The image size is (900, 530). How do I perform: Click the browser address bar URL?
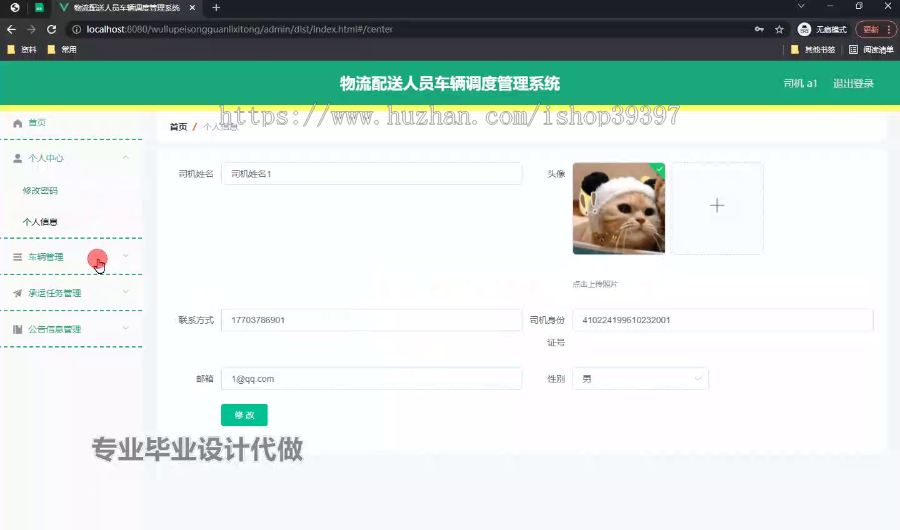coord(239,29)
